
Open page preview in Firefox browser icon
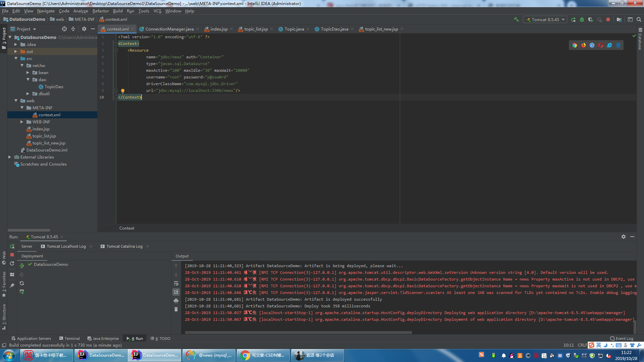(583, 45)
